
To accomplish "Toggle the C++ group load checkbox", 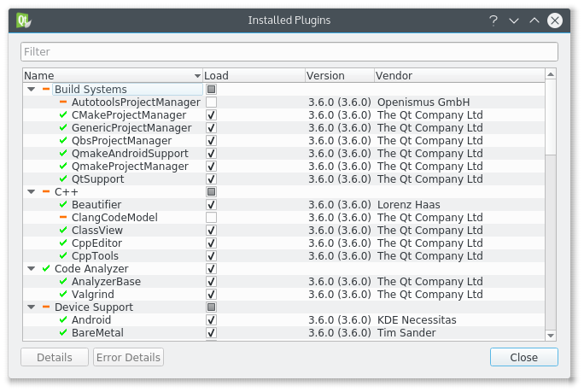I will [211, 192].
